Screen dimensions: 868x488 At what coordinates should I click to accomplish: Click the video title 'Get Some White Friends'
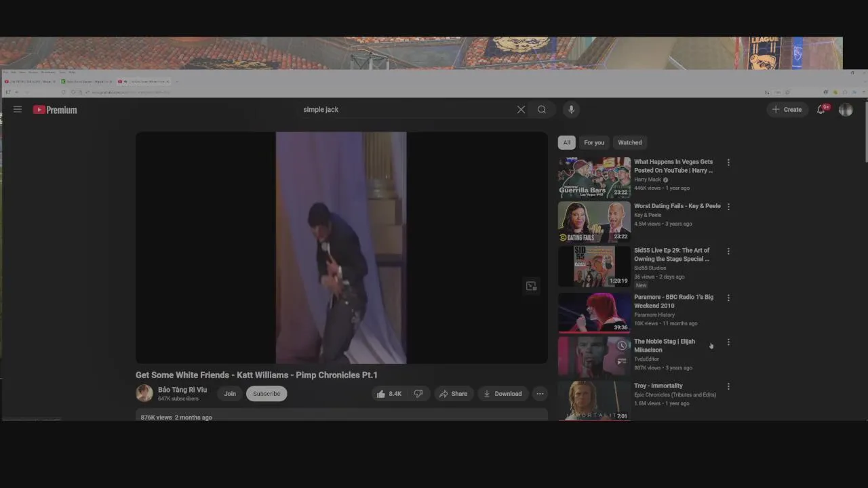[256, 375]
